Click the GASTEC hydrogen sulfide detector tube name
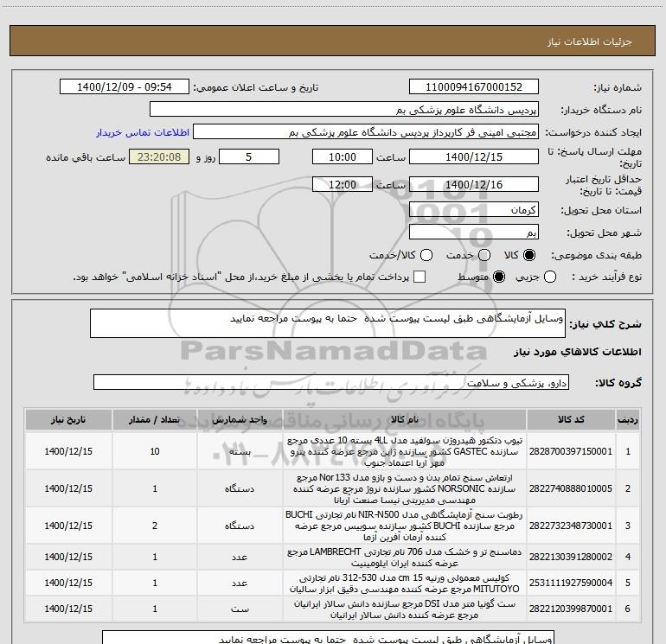This screenshot has height=644, width=666. (405, 451)
